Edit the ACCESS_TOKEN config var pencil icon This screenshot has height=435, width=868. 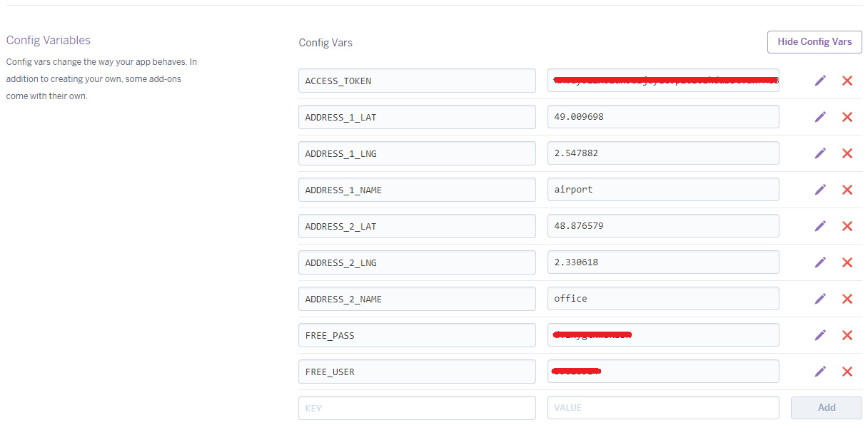[x=820, y=81]
